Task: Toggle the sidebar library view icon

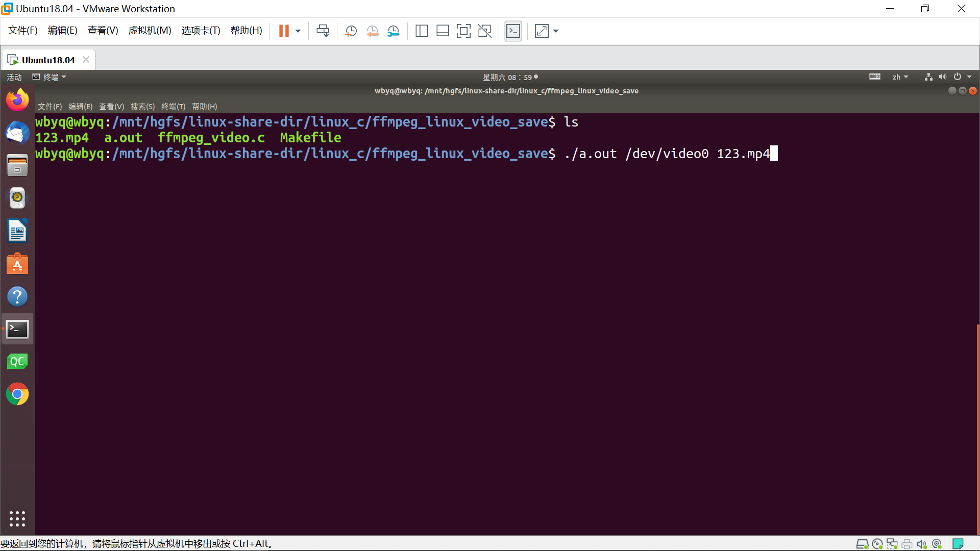Action: 422,31
